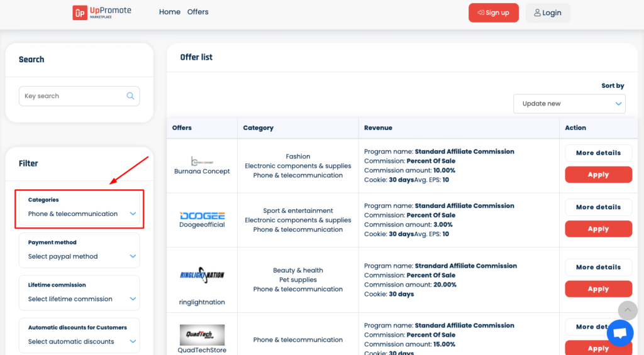644x355 pixels.
Task: Open the live chat bubble icon
Action: click(619, 332)
